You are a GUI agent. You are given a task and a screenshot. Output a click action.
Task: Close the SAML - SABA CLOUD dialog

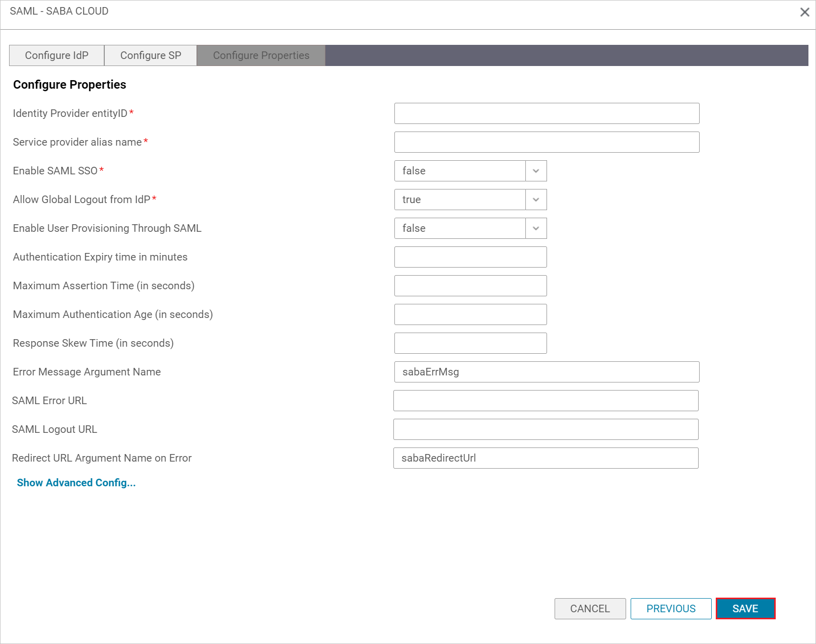(804, 11)
